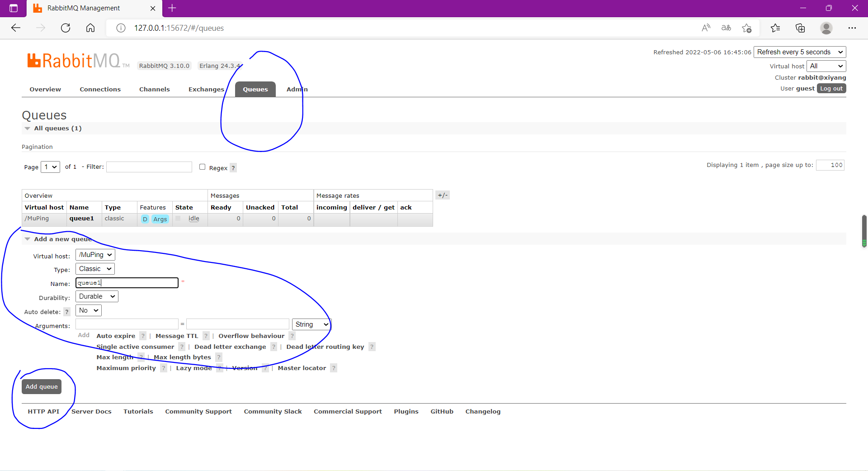Viewport: 868px width, 471px height.
Task: Toggle table columns with +/- button
Action: (443, 195)
